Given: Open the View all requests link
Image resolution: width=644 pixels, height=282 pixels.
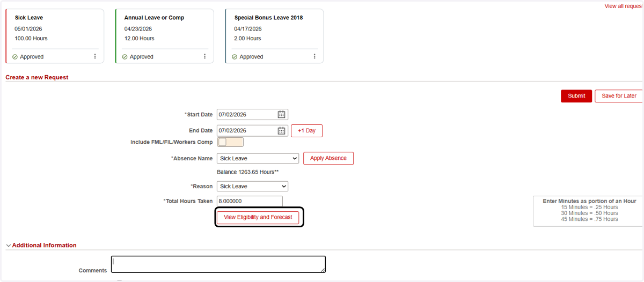Looking at the screenshot, I should pos(624,6).
